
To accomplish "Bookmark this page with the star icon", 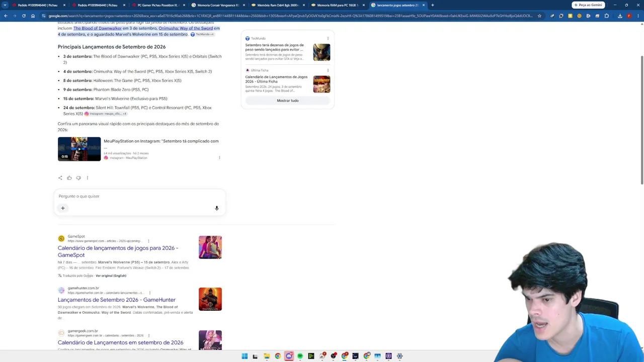I will pyautogui.click(x=539, y=16).
